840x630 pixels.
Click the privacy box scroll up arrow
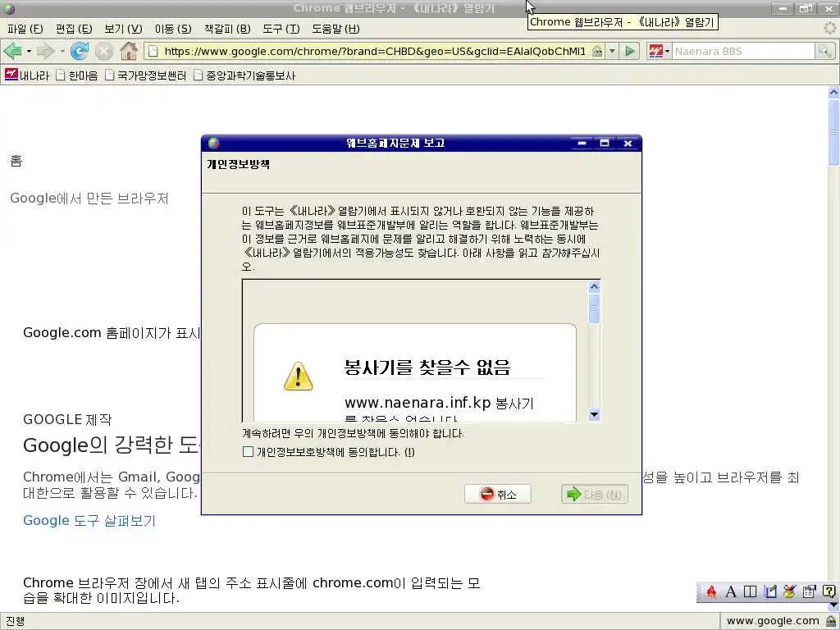pyautogui.click(x=594, y=286)
